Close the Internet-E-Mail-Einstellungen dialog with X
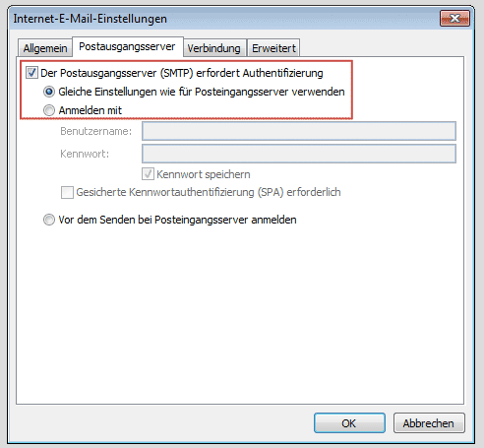 pyautogui.click(x=454, y=19)
